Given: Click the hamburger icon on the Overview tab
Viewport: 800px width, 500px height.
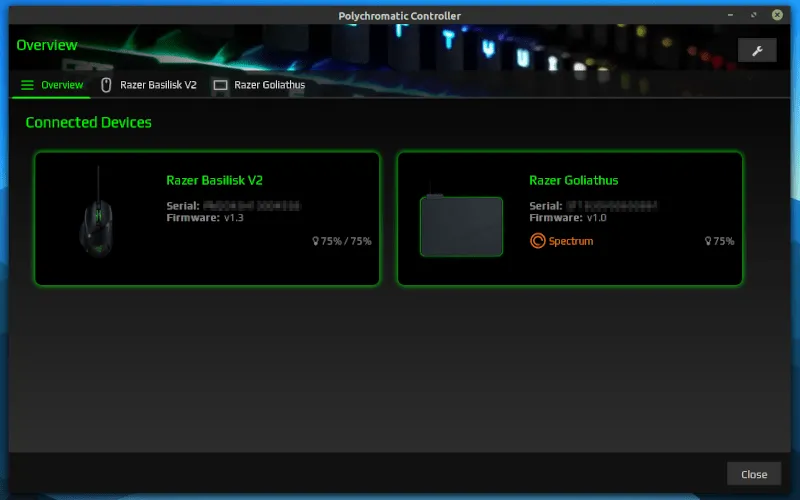Looking at the screenshot, I should (x=27, y=85).
